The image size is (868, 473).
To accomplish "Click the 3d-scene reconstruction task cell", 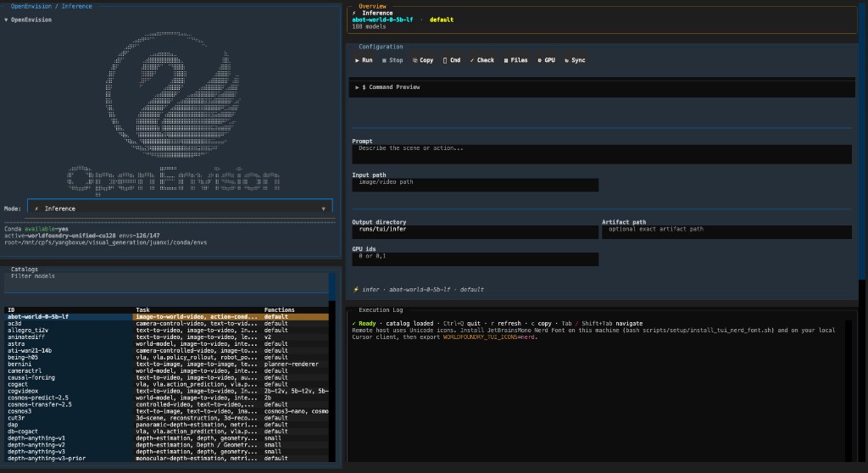I will pos(197,418).
